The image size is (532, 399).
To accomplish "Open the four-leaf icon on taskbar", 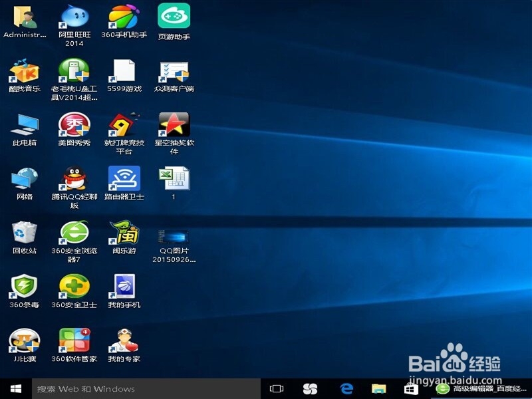I will click(x=310, y=389).
